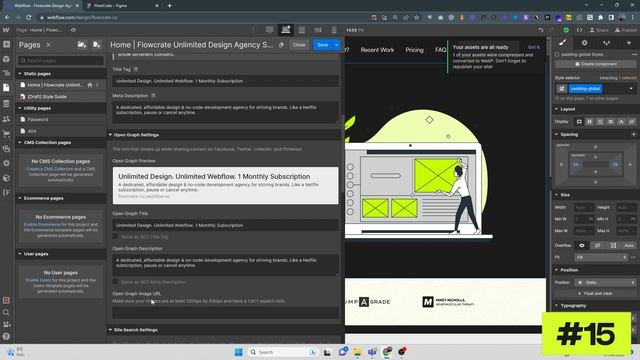Create a new page icon

(96, 44)
